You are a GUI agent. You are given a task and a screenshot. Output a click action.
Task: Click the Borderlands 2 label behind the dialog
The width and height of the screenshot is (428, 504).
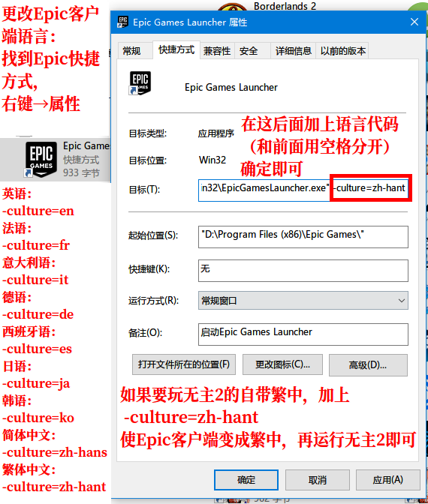coord(285,6)
